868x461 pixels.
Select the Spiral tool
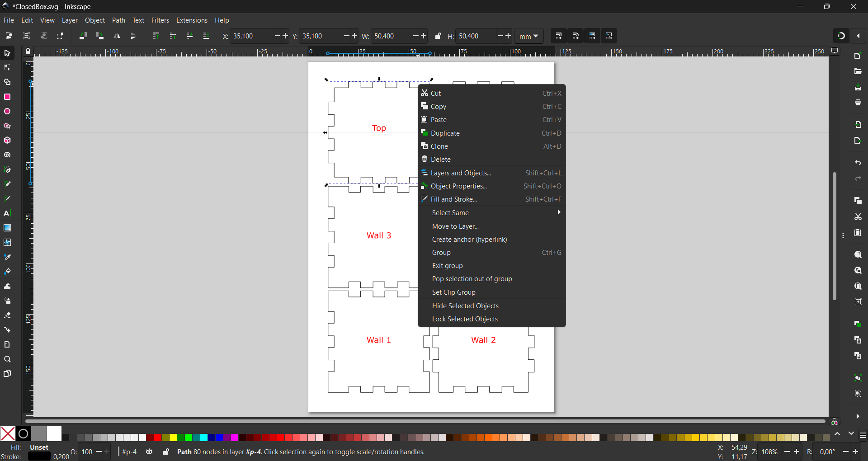tap(7, 155)
